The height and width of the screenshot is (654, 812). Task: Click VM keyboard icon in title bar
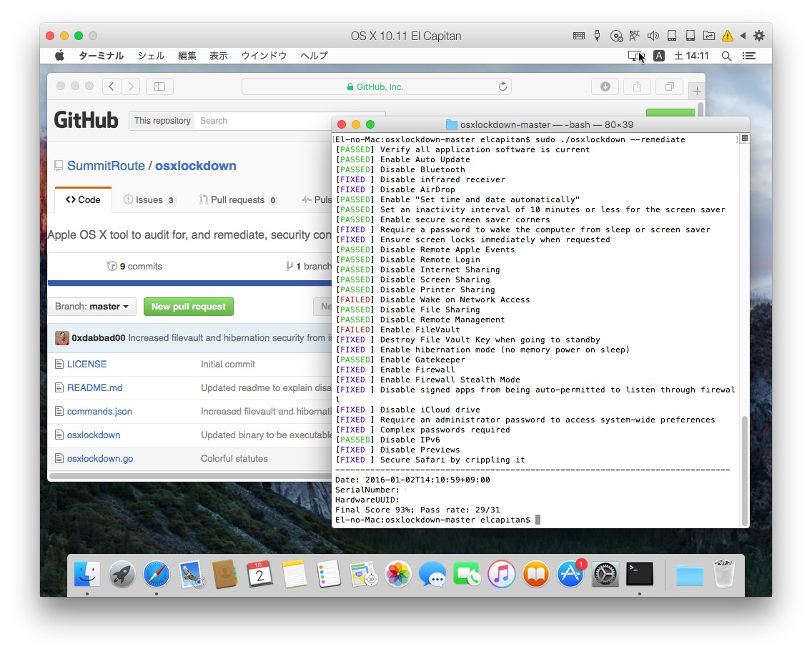[579, 36]
